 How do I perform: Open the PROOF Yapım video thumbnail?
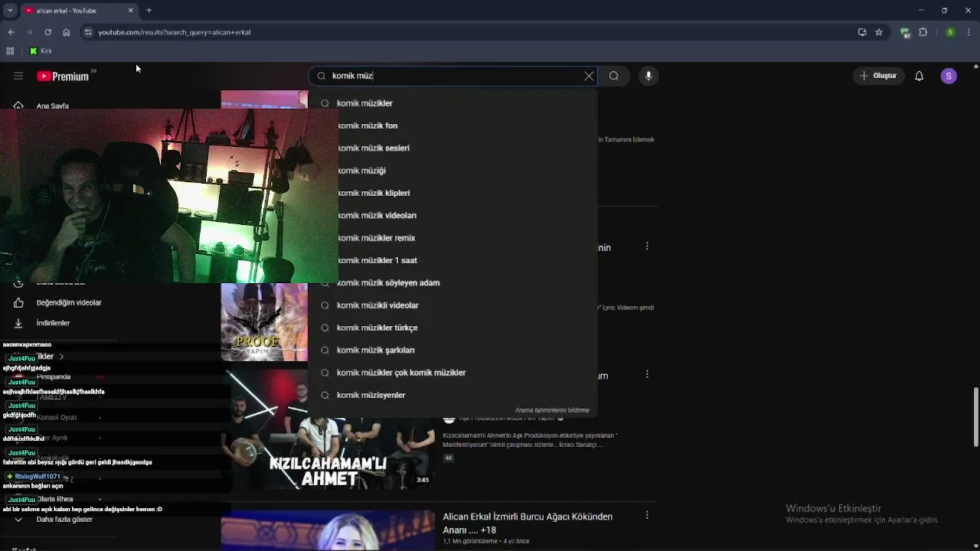pyautogui.click(x=264, y=322)
